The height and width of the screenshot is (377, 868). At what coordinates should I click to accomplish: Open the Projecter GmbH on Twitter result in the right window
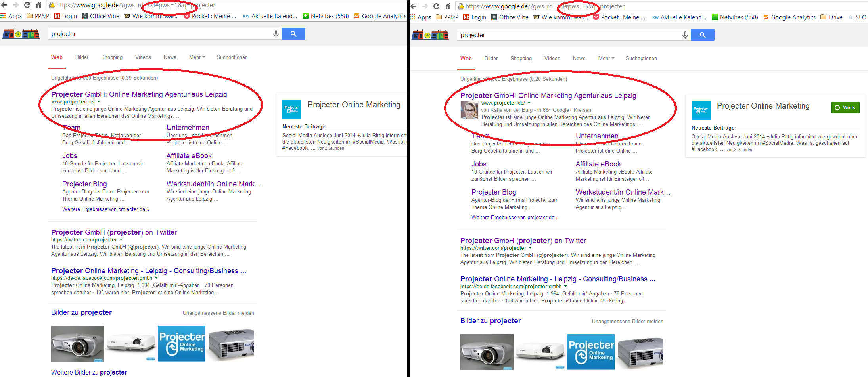(x=523, y=241)
